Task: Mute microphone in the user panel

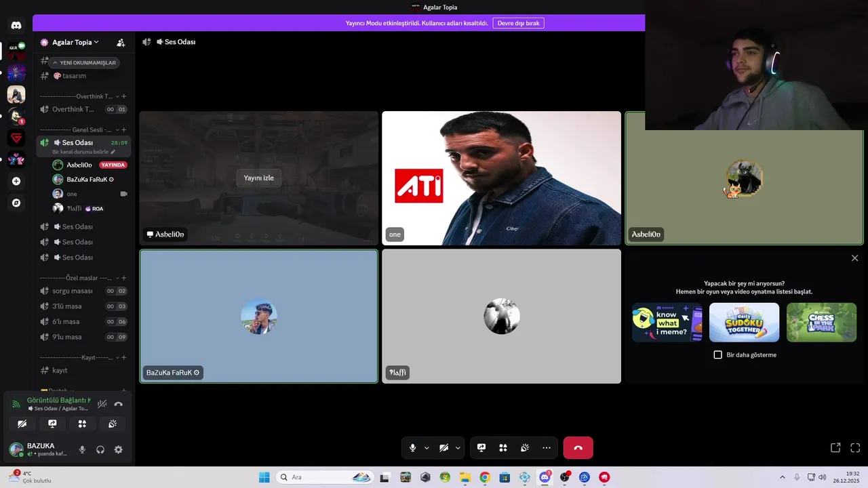Action: (x=82, y=449)
